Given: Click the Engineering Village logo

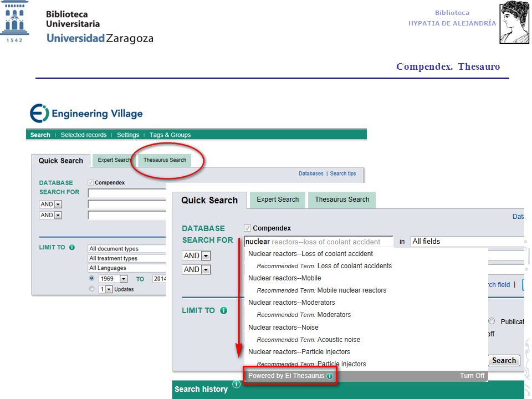Looking at the screenshot, I should pos(86,113).
